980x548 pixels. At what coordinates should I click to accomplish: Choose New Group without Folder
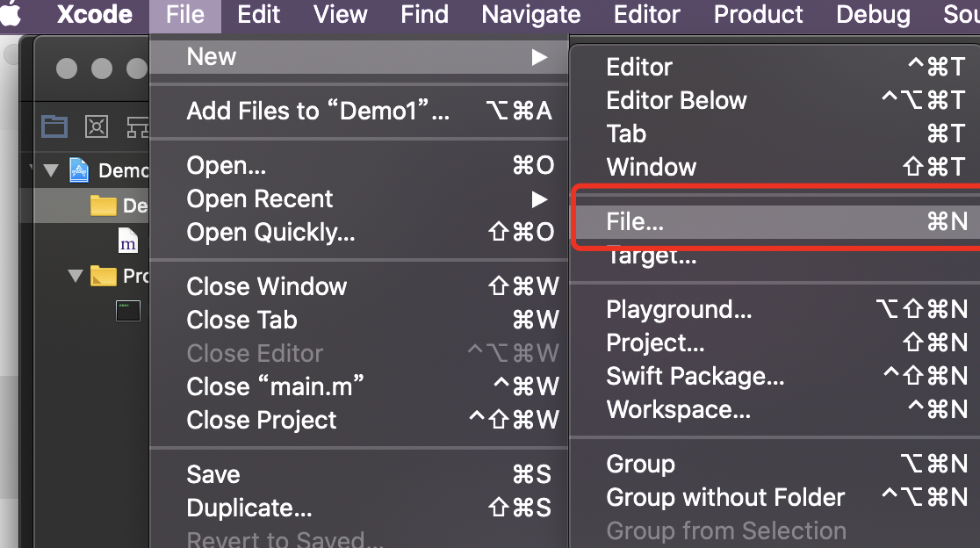click(775, 497)
